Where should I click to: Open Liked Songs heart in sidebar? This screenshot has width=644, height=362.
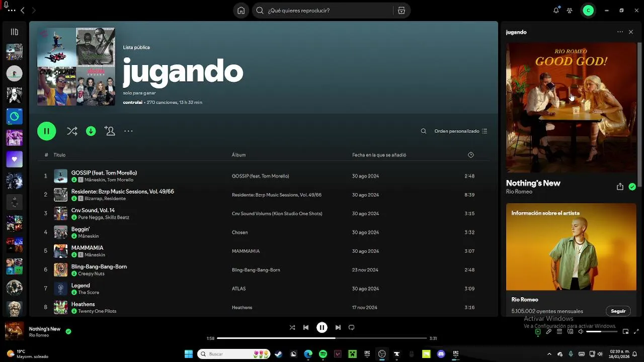(x=14, y=159)
